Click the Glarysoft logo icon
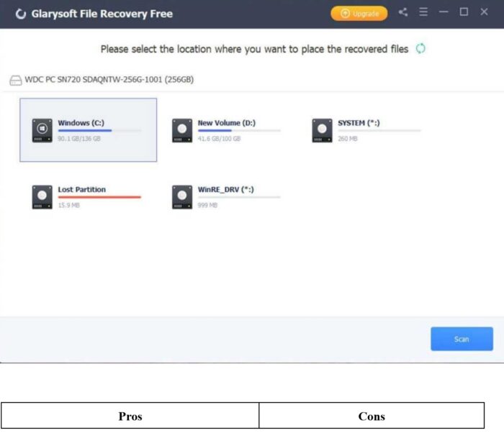 (21, 14)
